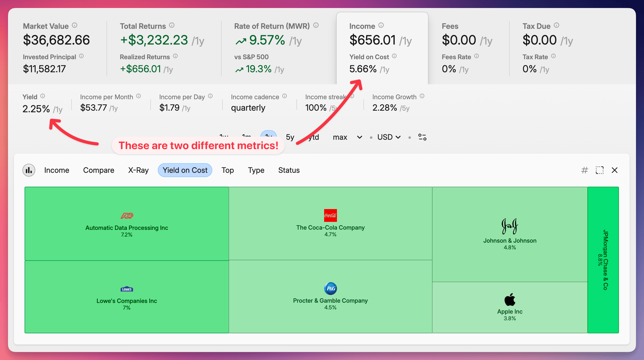The width and height of the screenshot is (644, 360).
Task: Select the Yield on Cost tab
Action: tap(185, 170)
